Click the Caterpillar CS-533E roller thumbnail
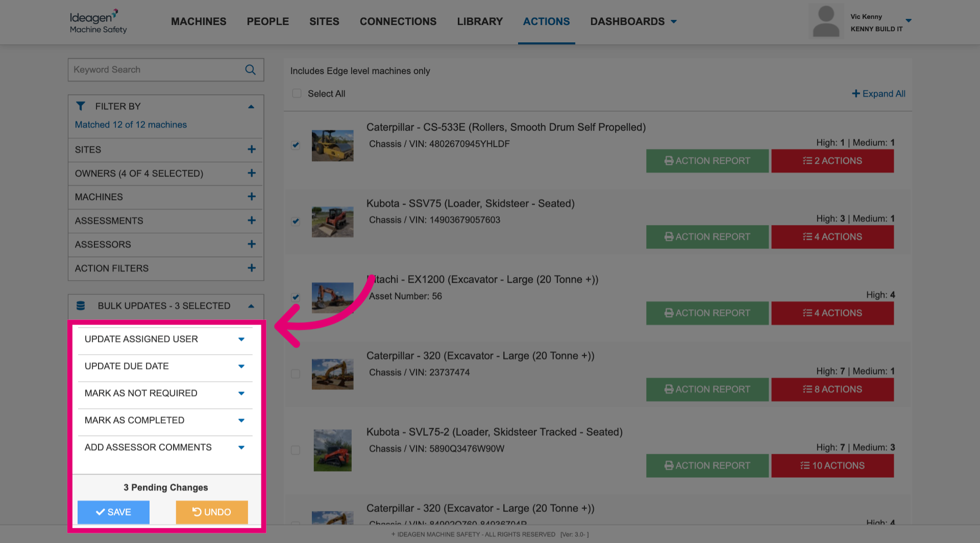This screenshot has height=543, width=980. [x=332, y=145]
